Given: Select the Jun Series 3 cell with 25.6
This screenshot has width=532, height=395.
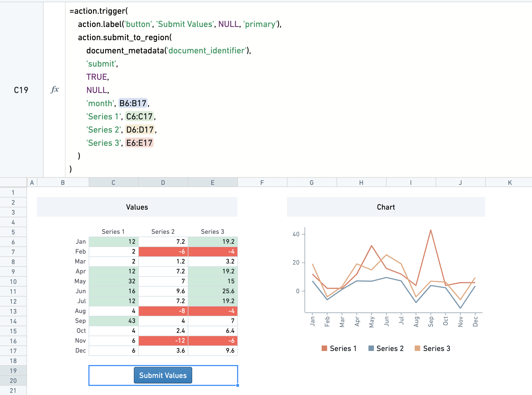Looking at the screenshot, I should (x=213, y=291).
